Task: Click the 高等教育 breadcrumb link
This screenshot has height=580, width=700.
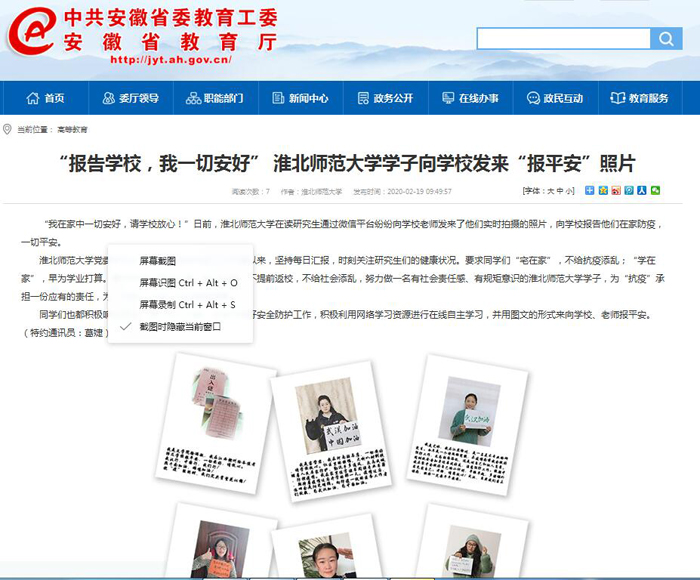Action: coord(72,130)
